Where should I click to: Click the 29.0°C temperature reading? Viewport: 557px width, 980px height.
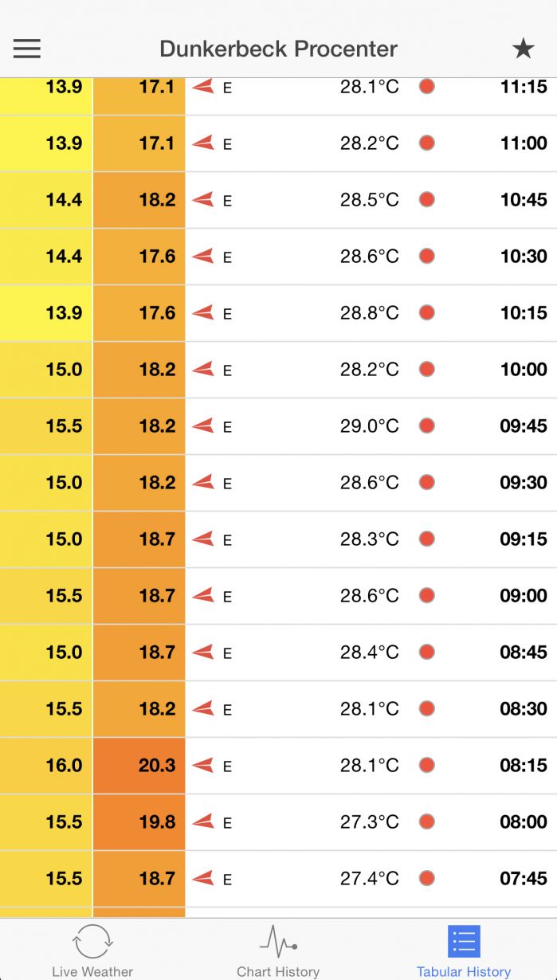point(369,425)
